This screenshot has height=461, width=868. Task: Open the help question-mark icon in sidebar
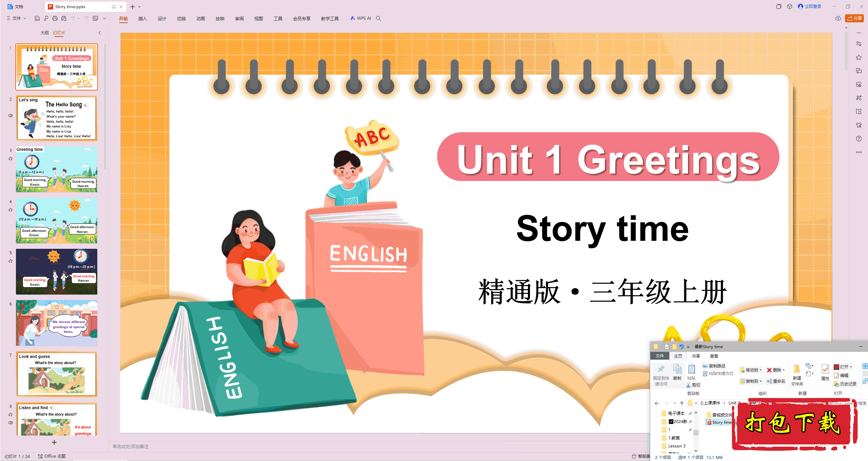tap(859, 139)
